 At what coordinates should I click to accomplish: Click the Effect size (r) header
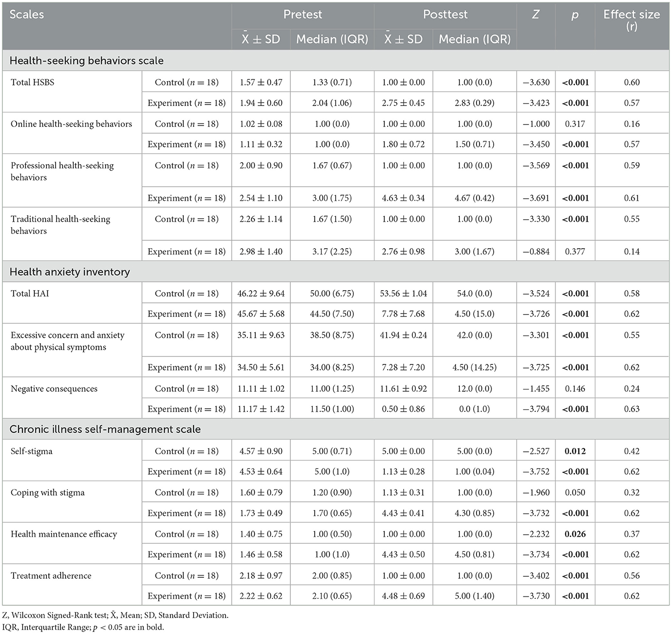tap(632, 21)
